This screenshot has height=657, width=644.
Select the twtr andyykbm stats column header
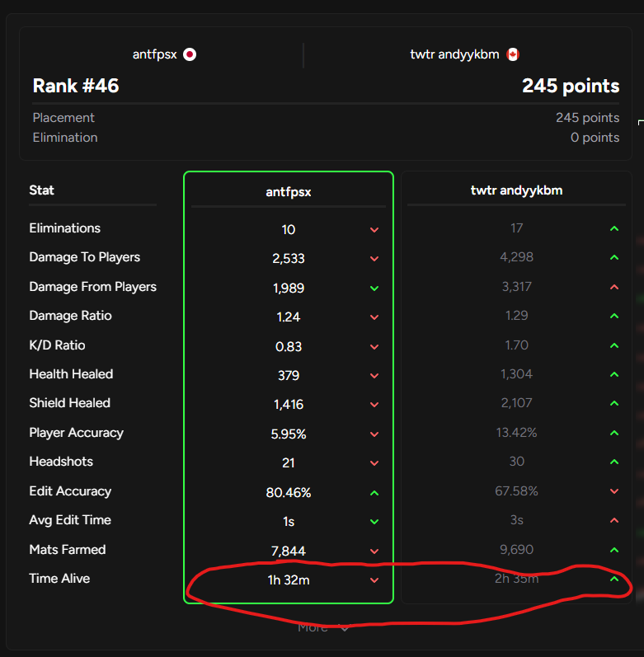[x=517, y=190]
